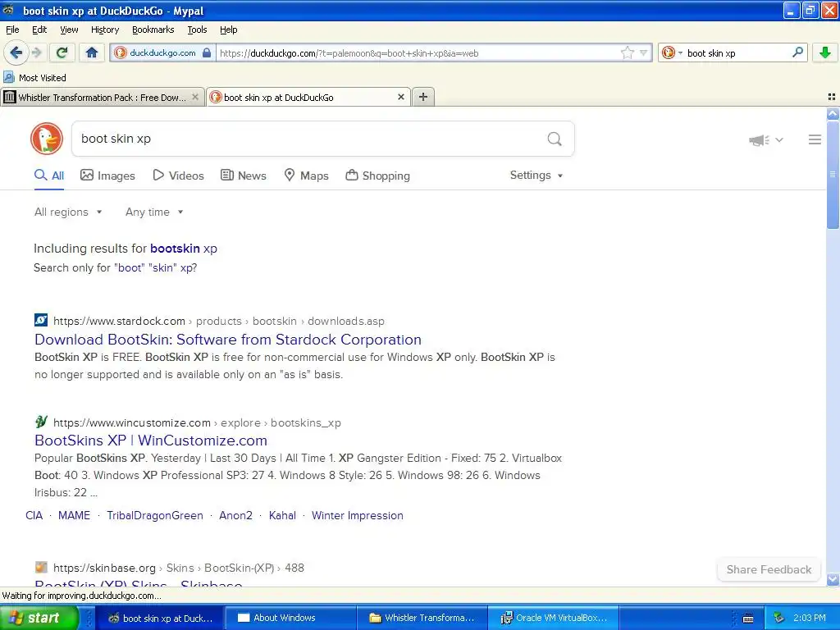Screen dimensions: 840x630
Task: Open the View menu
Action: (69, 30)
